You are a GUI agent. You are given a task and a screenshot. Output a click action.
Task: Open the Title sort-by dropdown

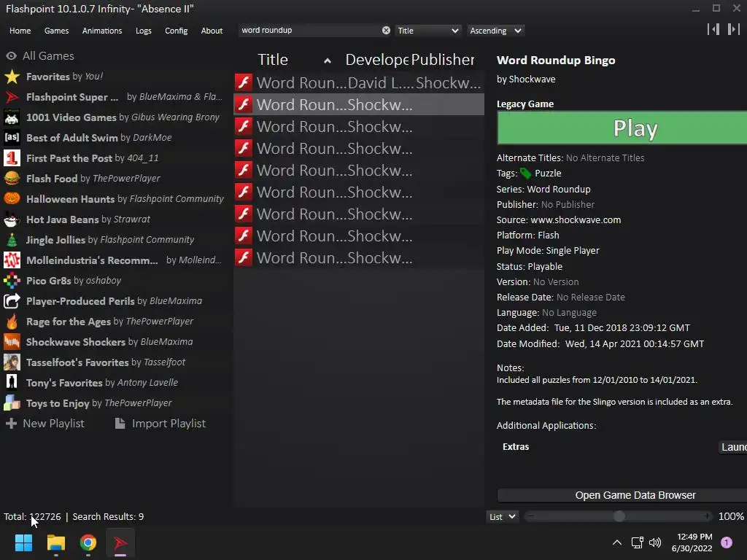[427, 31]
